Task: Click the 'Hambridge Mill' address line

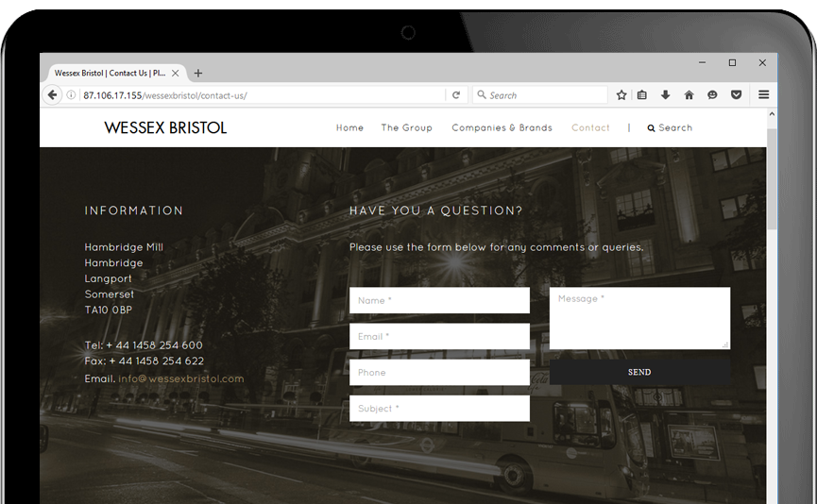Action: tap(124, 247)
